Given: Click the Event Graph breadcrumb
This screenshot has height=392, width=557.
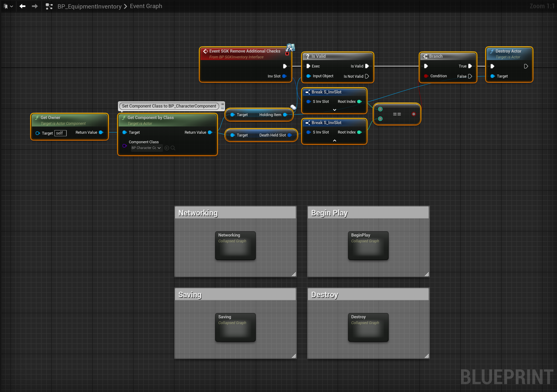Looking at the screenshot, I should pos(146,6).
